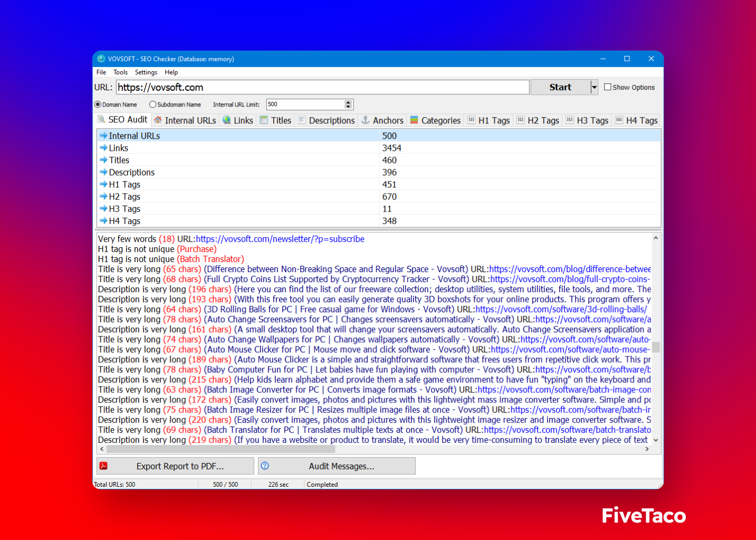Click the '226 sec' status bar entry
756x540 pixels.
click(279, 484)
